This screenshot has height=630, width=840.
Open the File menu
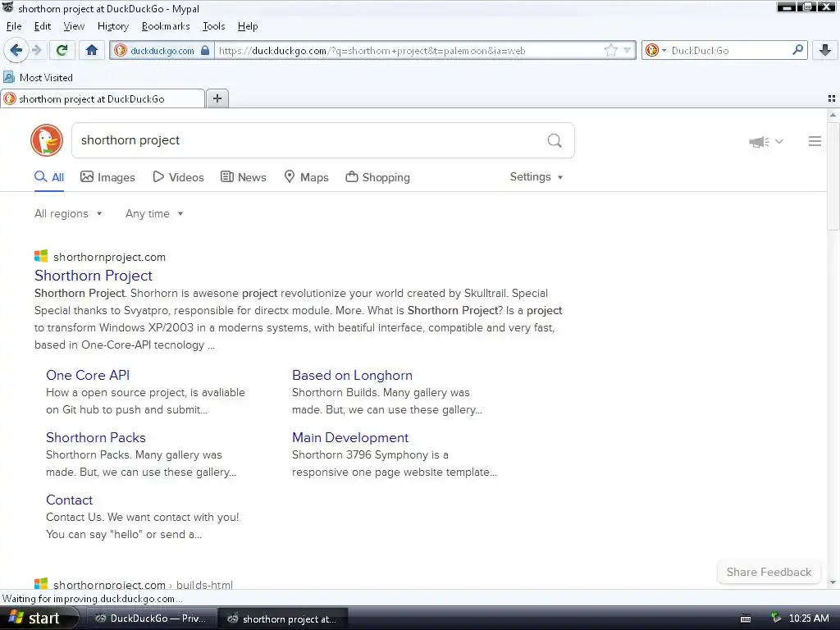click(x=14, y=26)
